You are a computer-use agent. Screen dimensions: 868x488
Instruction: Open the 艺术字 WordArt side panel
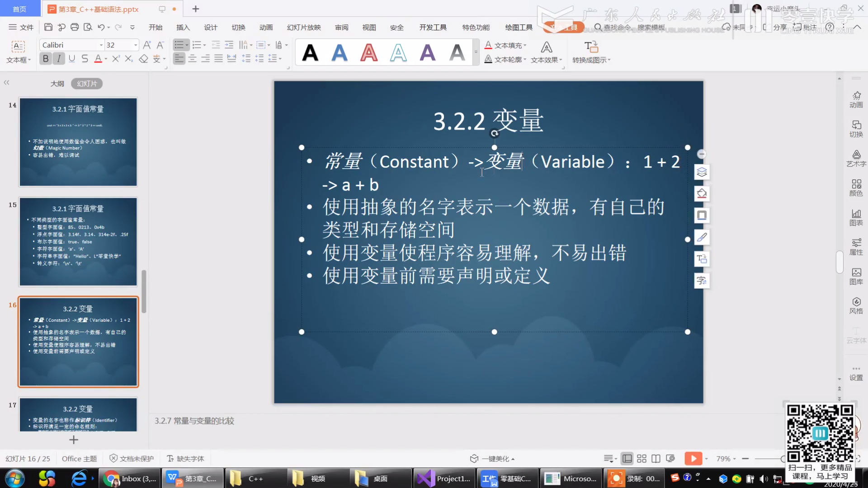856,159
